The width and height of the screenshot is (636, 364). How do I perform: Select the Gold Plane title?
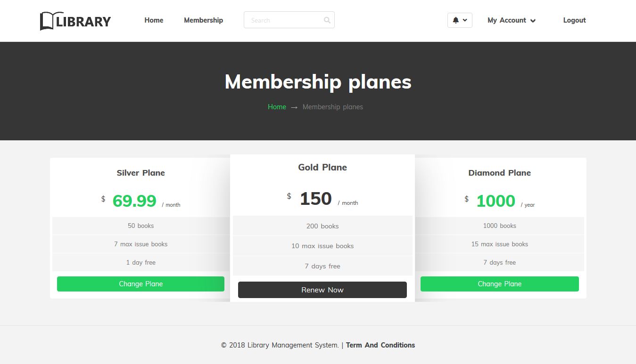click(322, 167)
